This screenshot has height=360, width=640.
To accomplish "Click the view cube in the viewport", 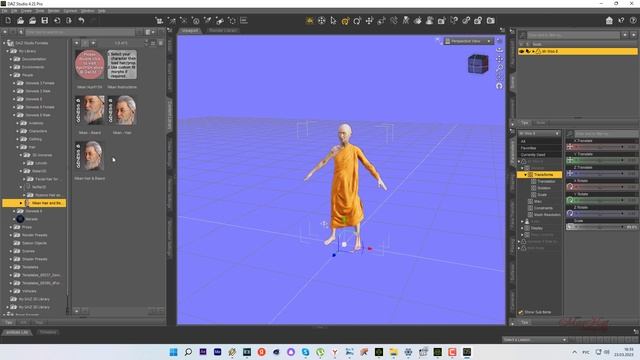I will click(478, 64).
